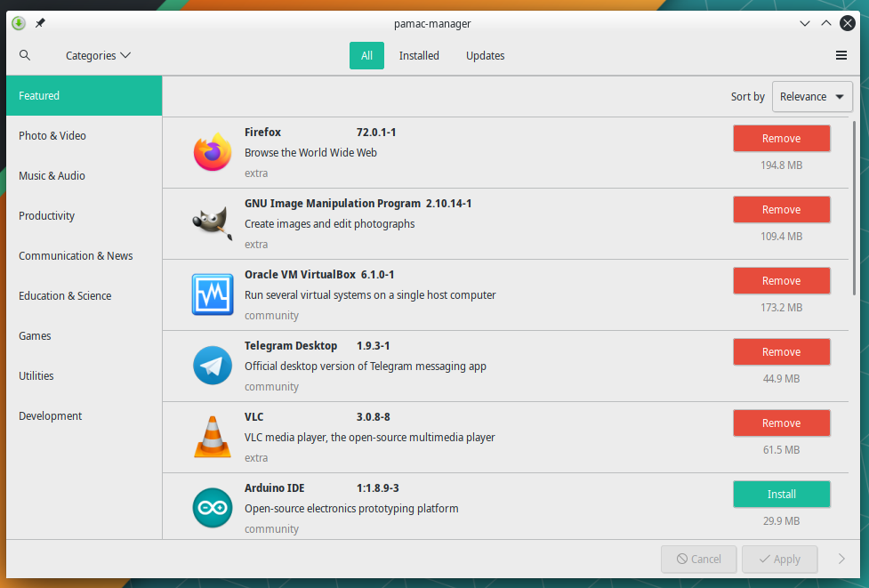869x588 pixels.
Task: Click the Apply button
Action: pyautogui.click(x=779, y=559)
